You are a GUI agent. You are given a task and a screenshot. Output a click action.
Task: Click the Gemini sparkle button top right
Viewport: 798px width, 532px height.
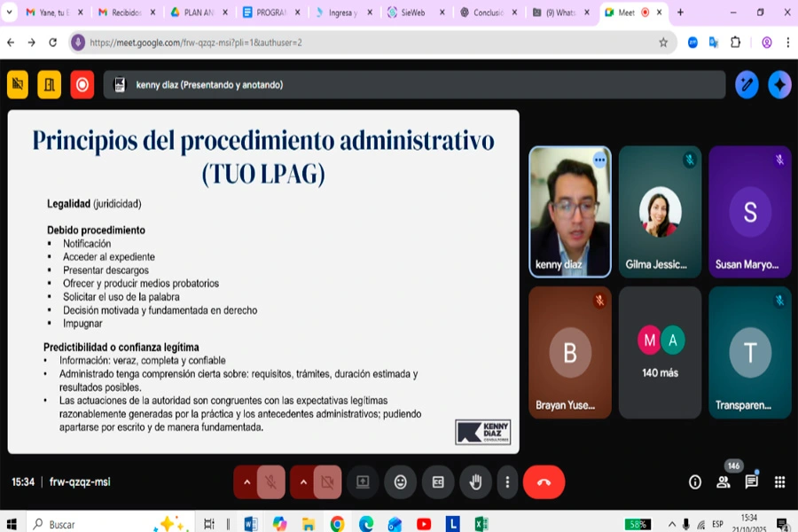point(779,84)
